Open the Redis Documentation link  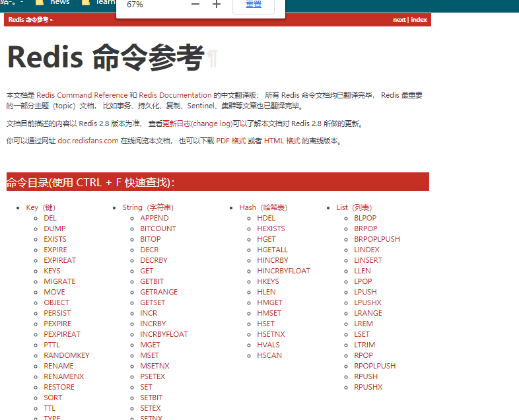(175, 95)
